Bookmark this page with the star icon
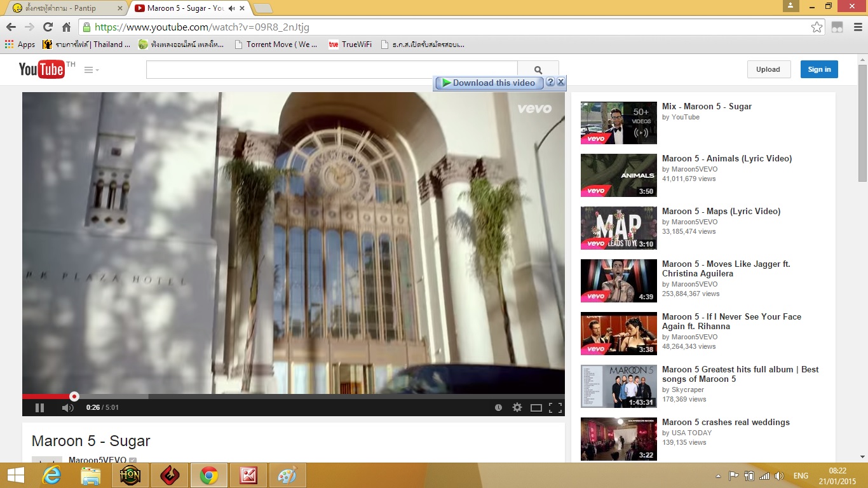The width and height of the screenshot is (868, 488). (x=817, y=27)
